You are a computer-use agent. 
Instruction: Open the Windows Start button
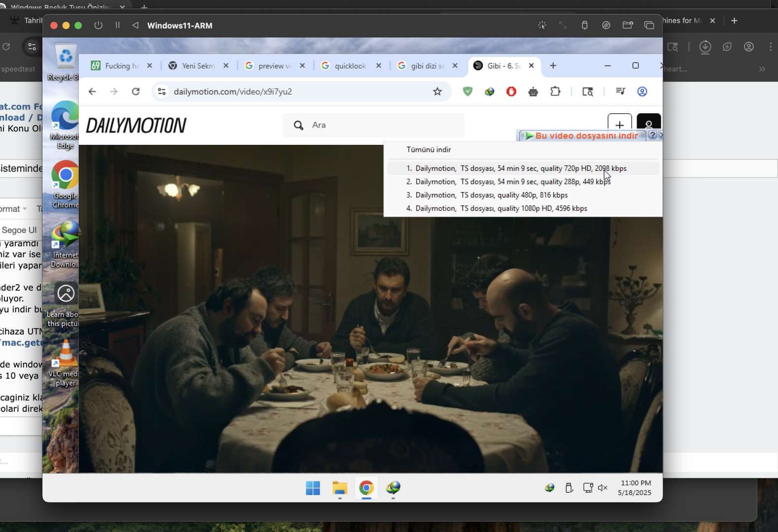(x=313, y=488)
